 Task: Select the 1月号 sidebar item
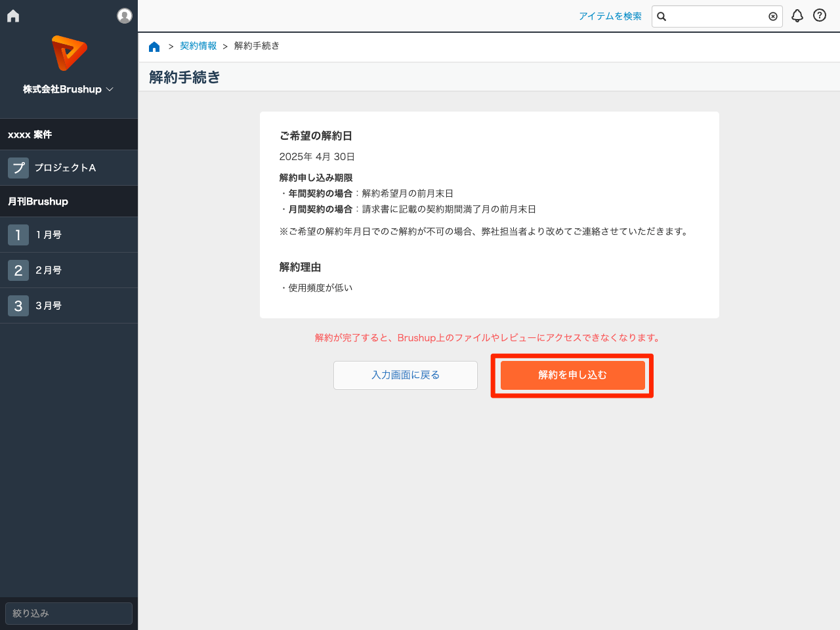click(x=69, y=235)
